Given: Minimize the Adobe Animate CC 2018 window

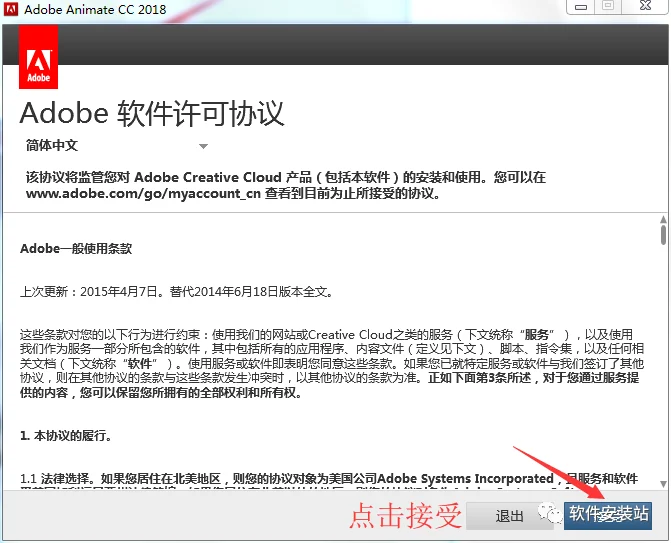Looking at the screenshot, I should coord(581,7).
